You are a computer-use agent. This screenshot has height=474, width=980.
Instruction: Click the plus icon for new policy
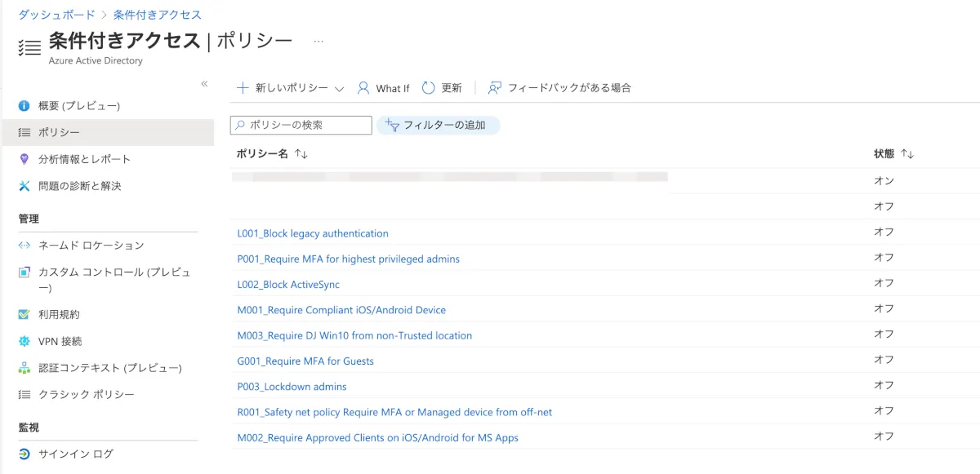(243, 88)
